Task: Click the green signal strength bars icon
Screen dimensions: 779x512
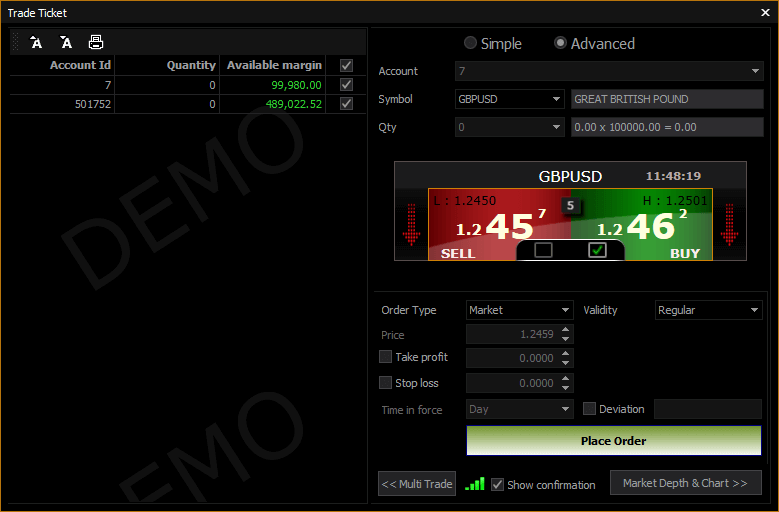Action: click(475, 484)
